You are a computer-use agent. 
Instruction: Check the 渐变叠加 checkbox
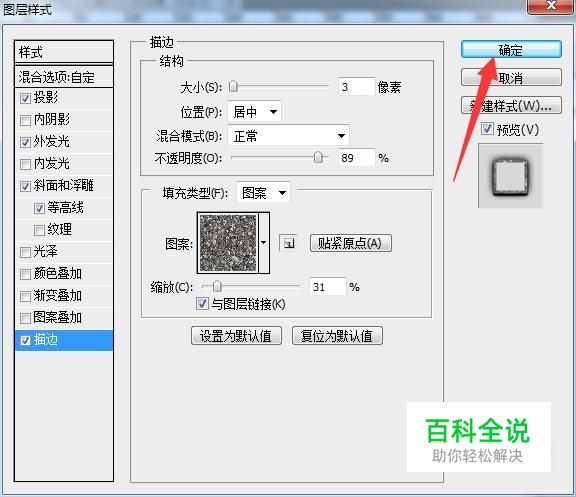click(x=25, y=296)
